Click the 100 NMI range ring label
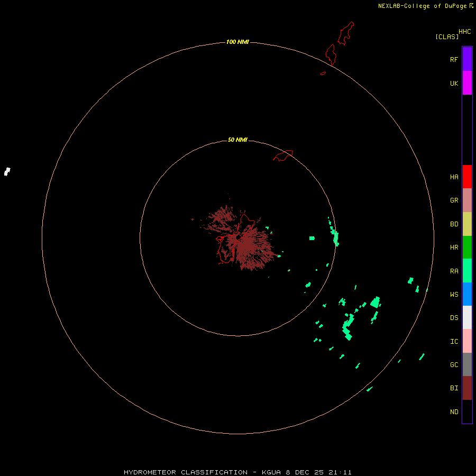 click(237, 42)
